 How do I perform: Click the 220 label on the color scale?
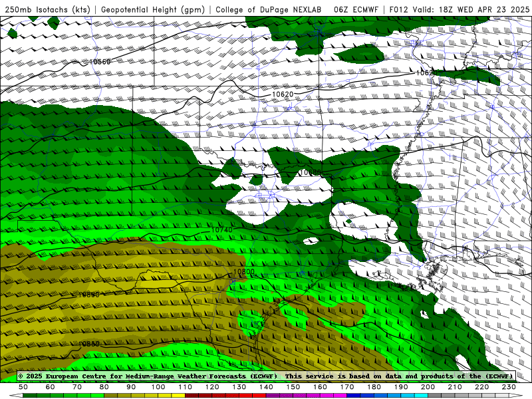tap(481, 387)
